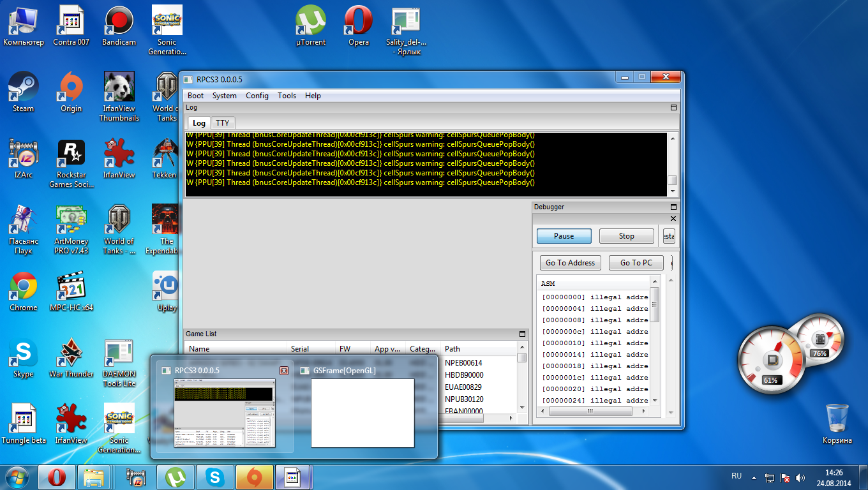This screenshot has width=868, height=490.
Task: Click Go To Address button
Action: 571,263
